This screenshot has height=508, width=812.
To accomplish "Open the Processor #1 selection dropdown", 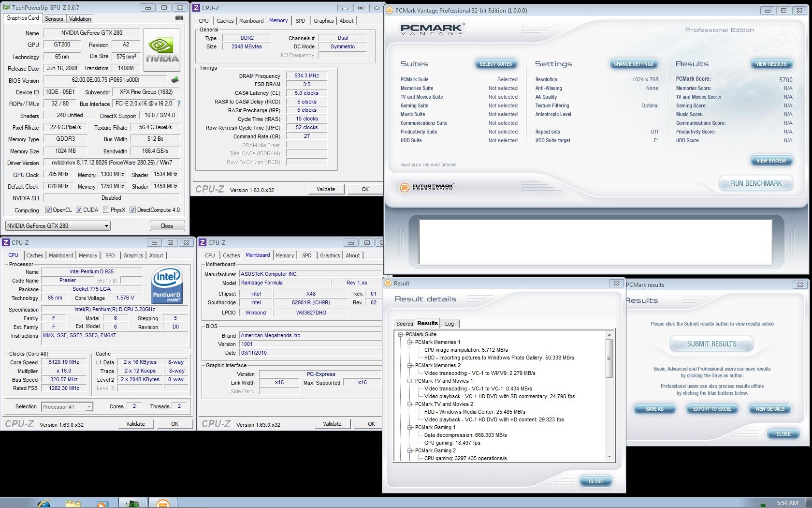I will pyautogui.click(x=67, y=407).
